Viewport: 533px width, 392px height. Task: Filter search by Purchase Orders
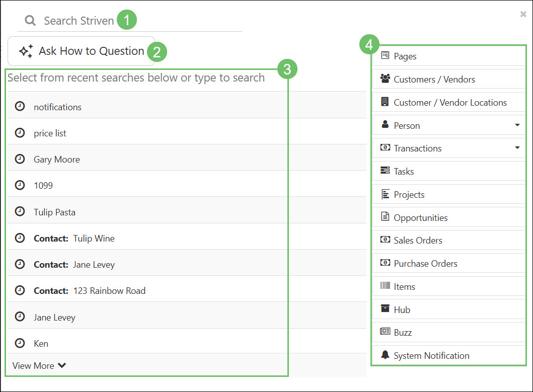[x=449, y=263]
